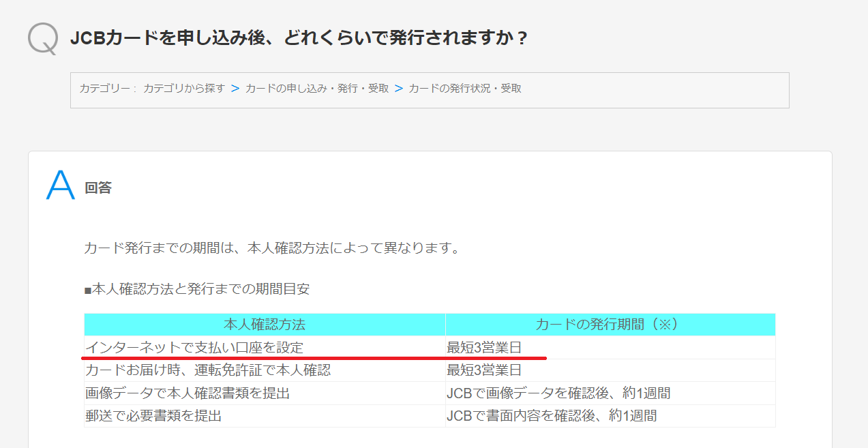868x448 pixels.
Task: Click the blue A answer icon
Action: [60, 185]
